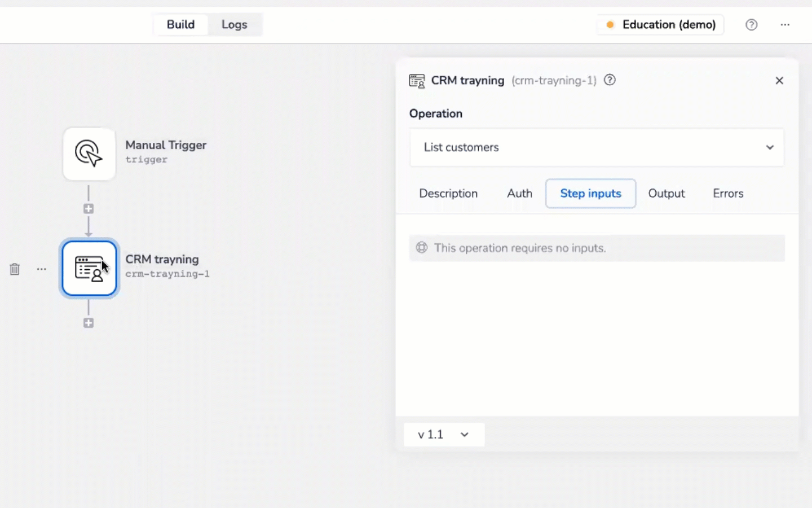Close the CRM trayning properties panel
Viewport: 812px width, 508px height.
(779, 81)
